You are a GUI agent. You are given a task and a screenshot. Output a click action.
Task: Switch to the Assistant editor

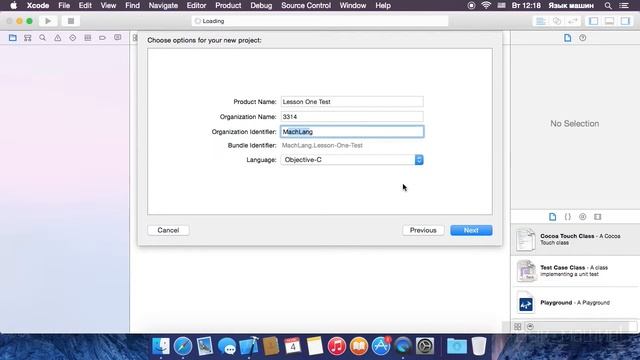point(557,21)
